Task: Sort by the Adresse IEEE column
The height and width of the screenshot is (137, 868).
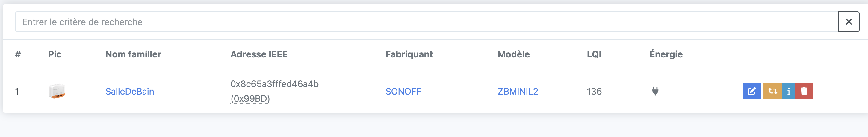Action: coord(259,54)
